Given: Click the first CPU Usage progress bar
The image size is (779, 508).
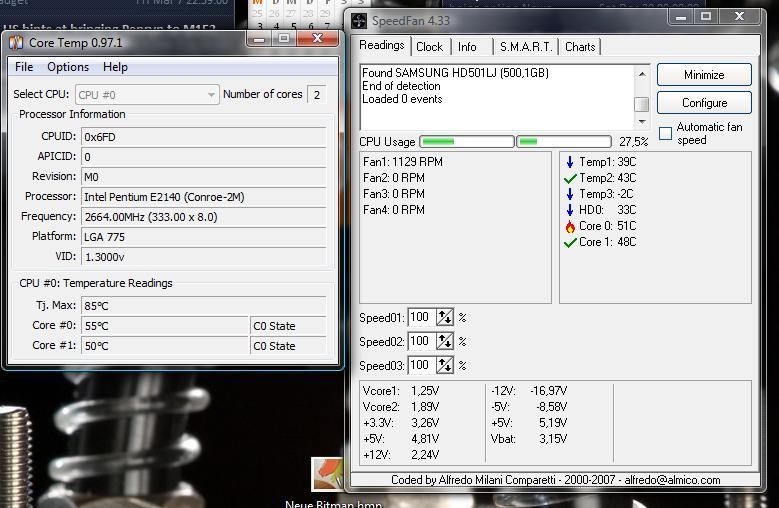Looking at the screenshot, I should pos(467,142).
